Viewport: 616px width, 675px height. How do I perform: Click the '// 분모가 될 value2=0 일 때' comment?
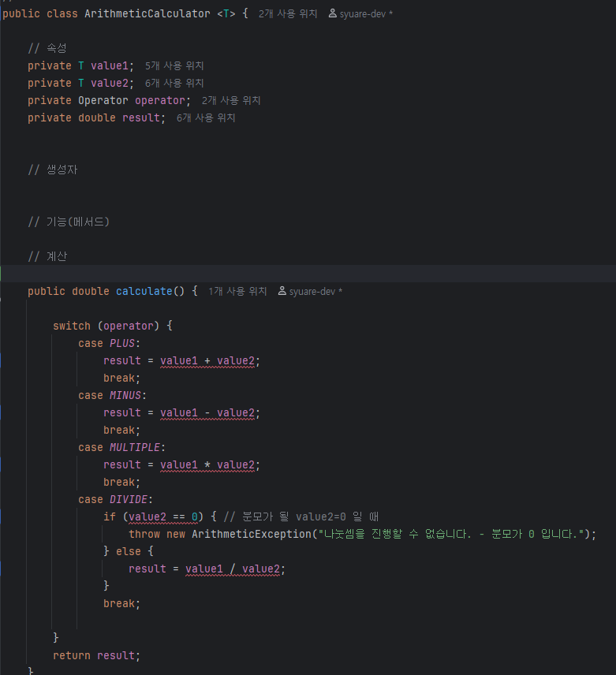[x=301, y=517]
